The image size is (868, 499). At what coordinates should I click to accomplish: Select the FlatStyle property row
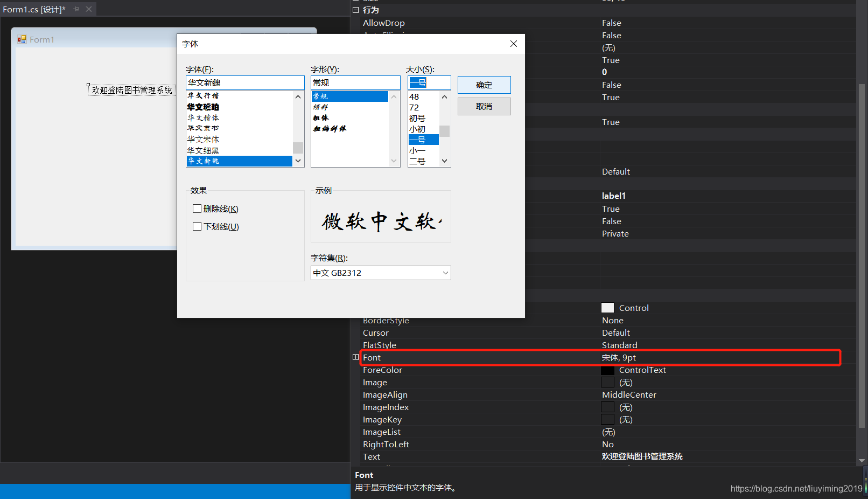[x=608, y=345]
